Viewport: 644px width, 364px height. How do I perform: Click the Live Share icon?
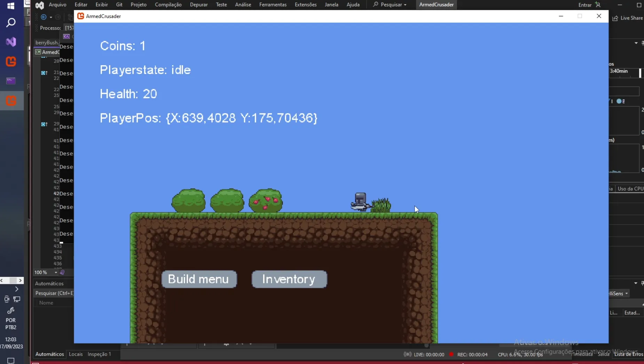click(x=615, y=18)
